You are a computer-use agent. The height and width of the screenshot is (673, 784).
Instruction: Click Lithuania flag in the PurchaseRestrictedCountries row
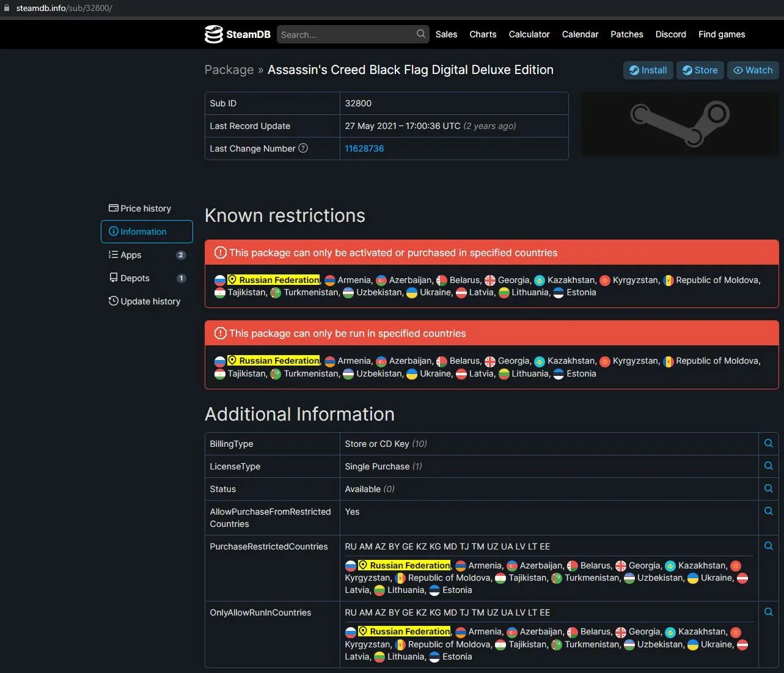[x=379, y=590]
